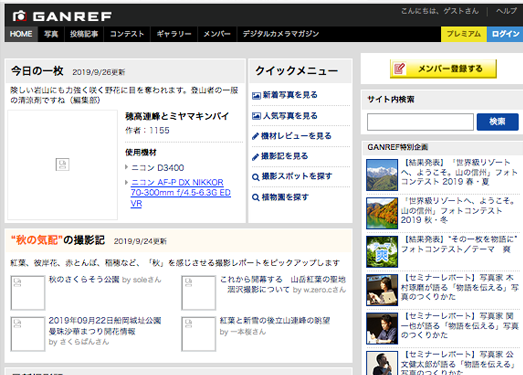The width and height of the screenshot is (523, 375).
Task: Click the yellow プレミアム button
Action: tap(464, 34)
